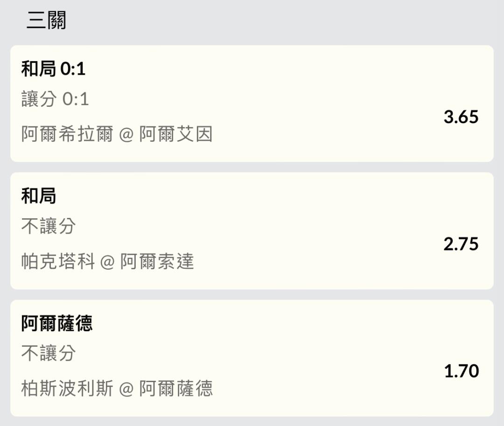Viewport: 504px width, 426px height.
Task: Open the 阿爾希拉爾 team name
Action: point(67,134)
